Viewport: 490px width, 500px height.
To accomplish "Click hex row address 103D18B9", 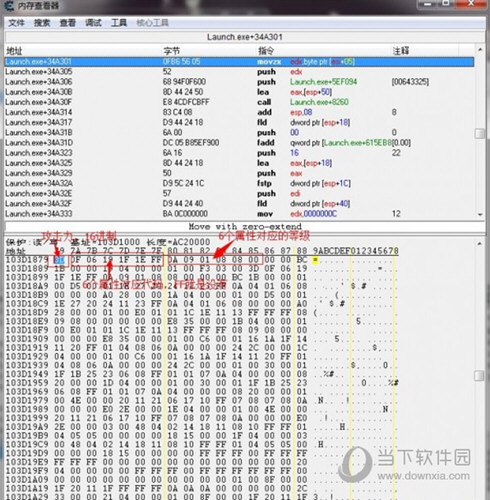I will point(27,295).
